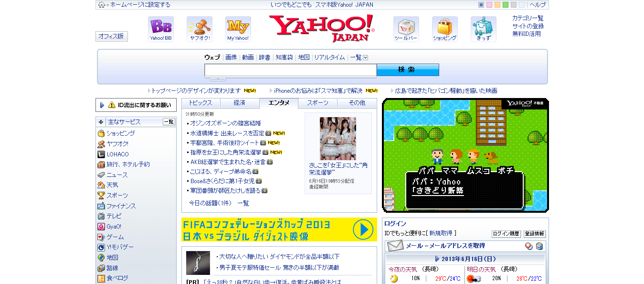Image resolution: width=644 pixels, height=284 pixels.
Task: Select the エンタメ news tab
Action: [279, 103]
